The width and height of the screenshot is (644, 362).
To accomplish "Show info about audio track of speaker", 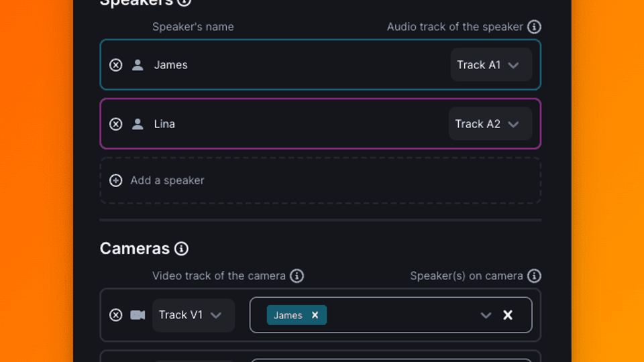I will tap(534, 27).
